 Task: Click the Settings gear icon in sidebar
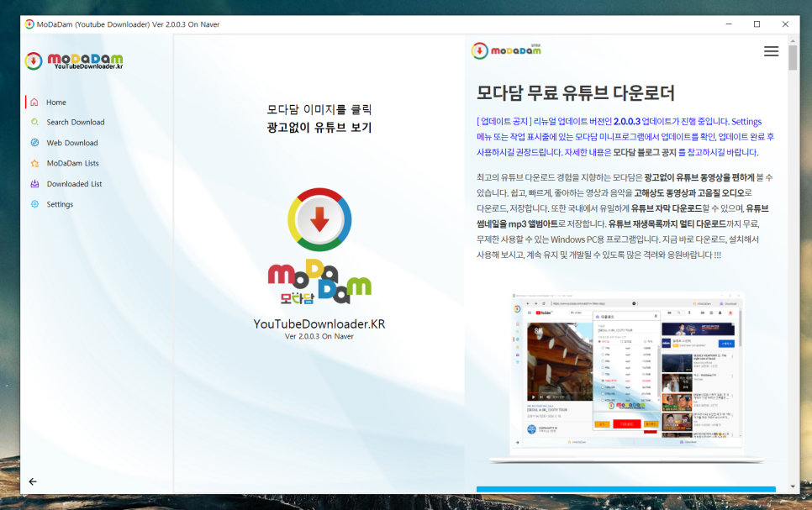(34, 204)
